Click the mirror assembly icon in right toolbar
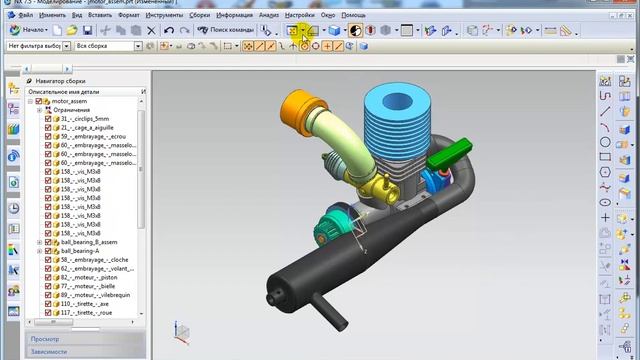The width and height of the screenshot is (640, 360). (x=624, y=265)
